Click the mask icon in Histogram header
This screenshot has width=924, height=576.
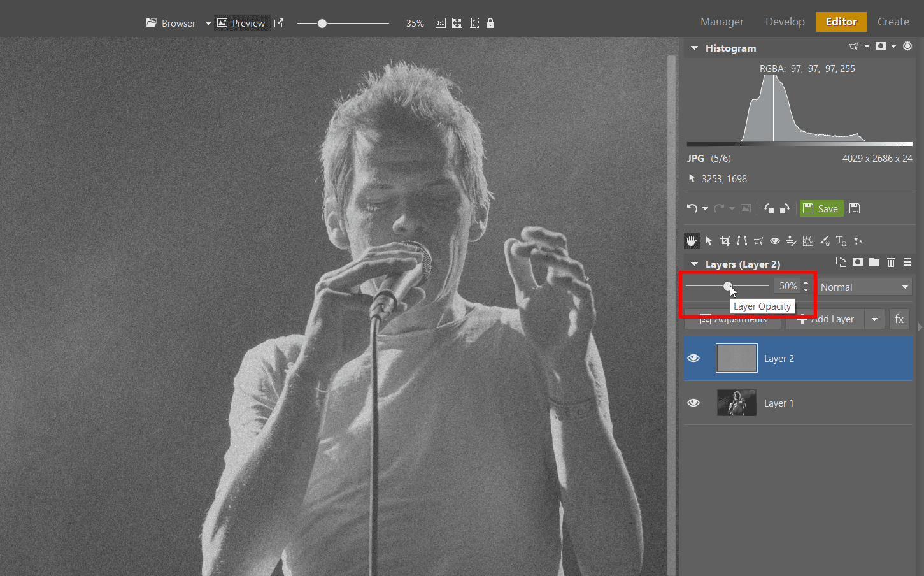click(x=881, y=46)
